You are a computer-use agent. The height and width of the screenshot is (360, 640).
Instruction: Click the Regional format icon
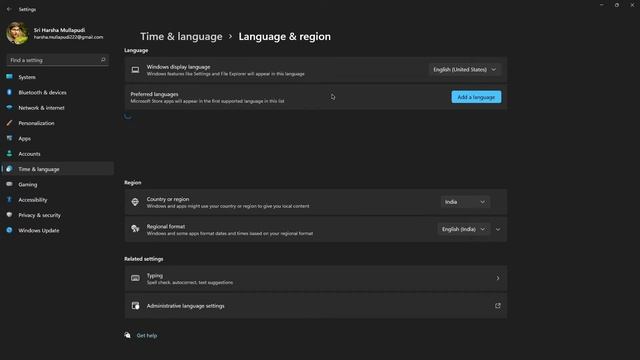click(135, 229)
